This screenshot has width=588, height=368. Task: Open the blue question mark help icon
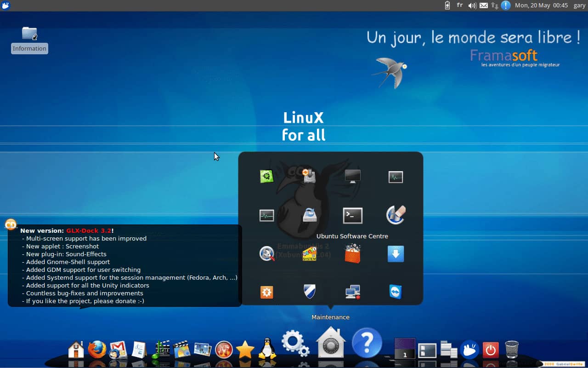pos(367,343)
